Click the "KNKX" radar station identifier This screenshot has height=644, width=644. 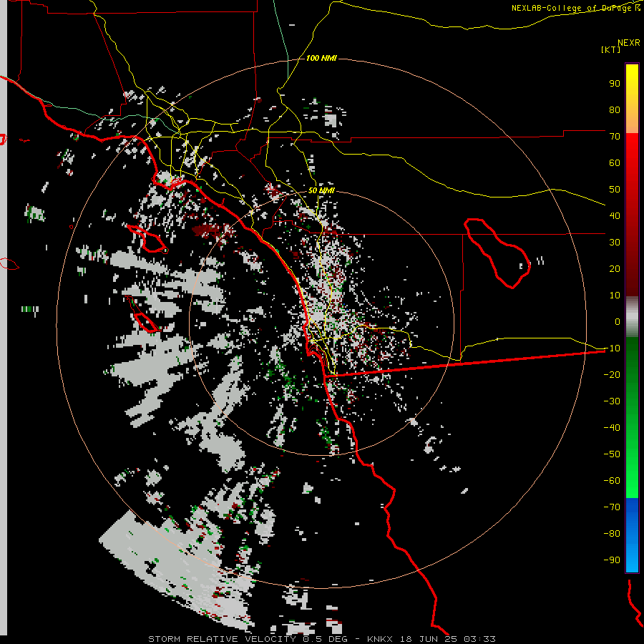(379, 639)
